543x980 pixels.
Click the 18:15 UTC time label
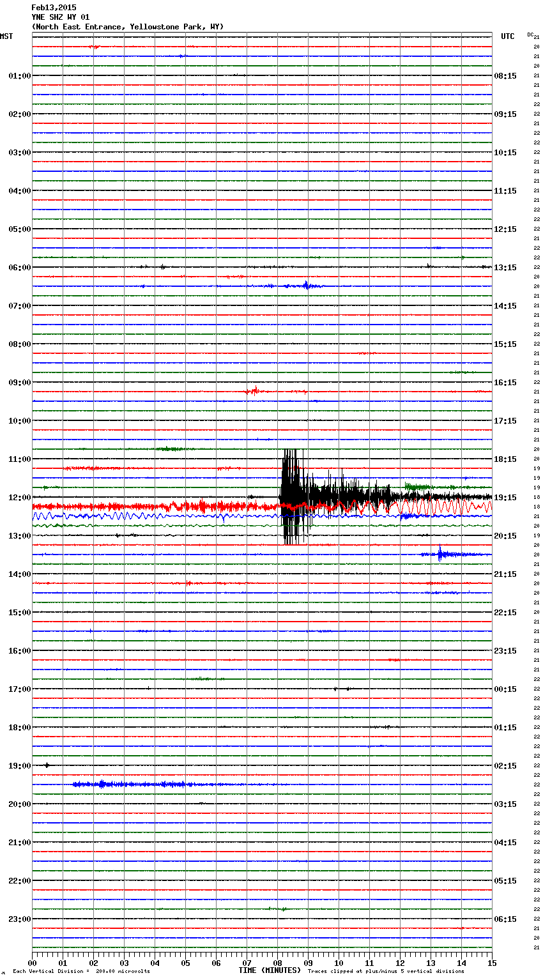tap(505, 459)
